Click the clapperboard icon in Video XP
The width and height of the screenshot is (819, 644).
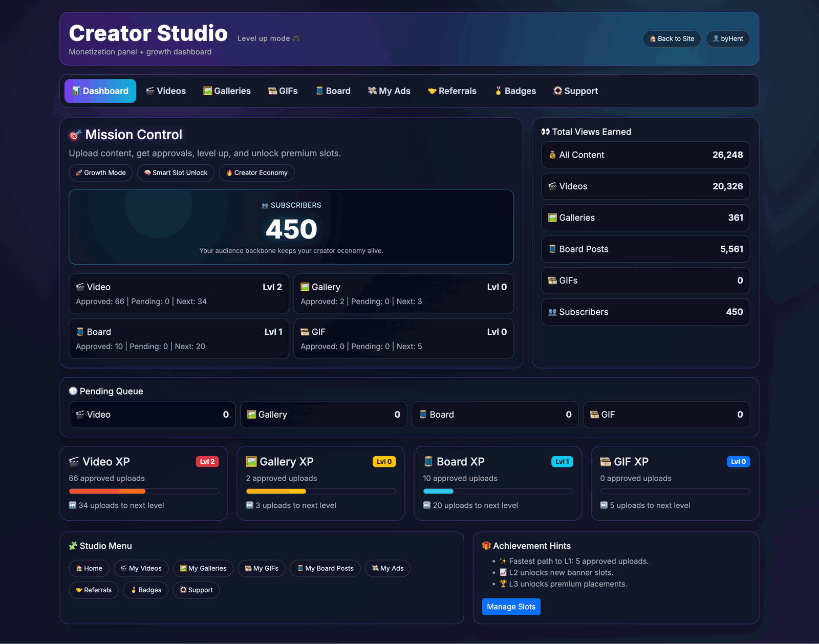click(x=74, y=462)
